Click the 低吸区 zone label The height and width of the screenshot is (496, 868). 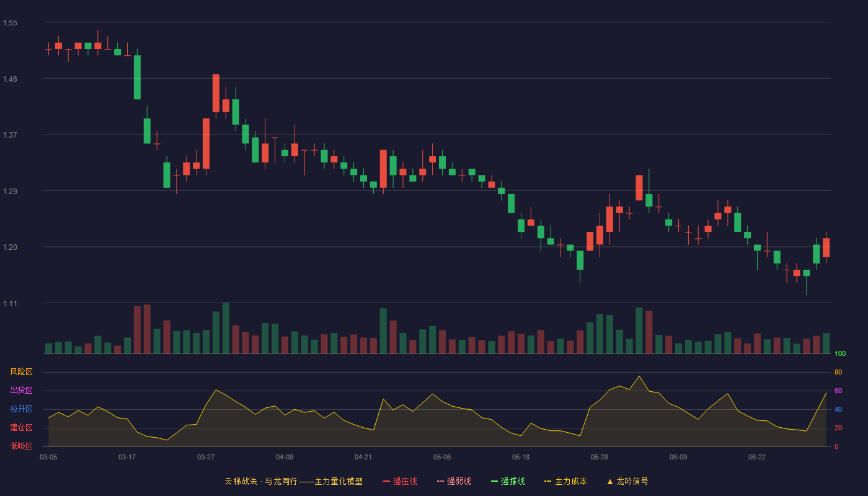(x=21, y=446)
